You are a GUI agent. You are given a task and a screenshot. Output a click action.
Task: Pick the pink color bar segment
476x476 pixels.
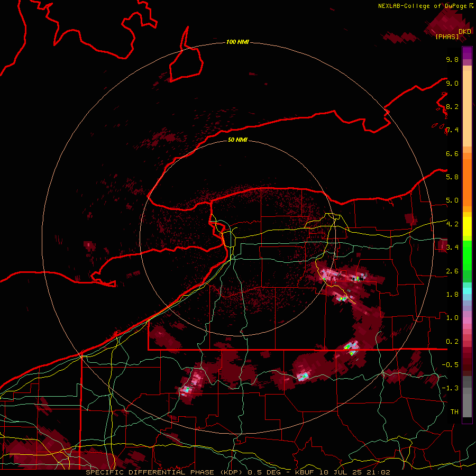(x=467, y=321)
